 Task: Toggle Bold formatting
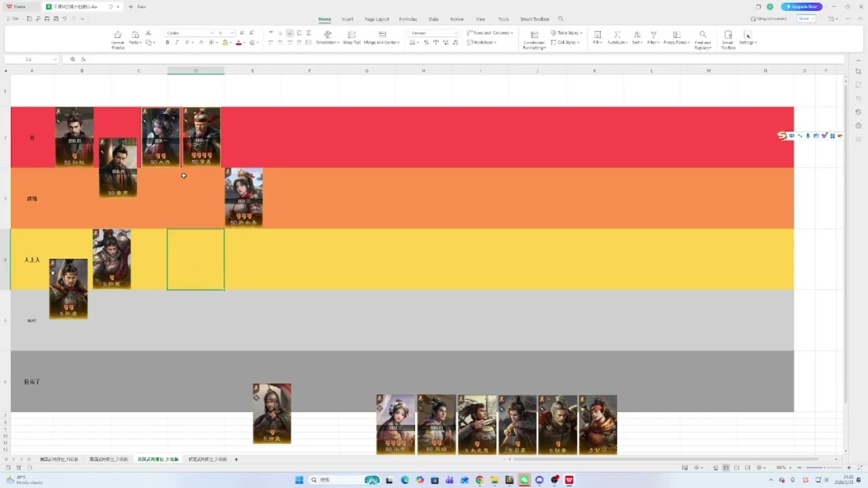(167, 42)
